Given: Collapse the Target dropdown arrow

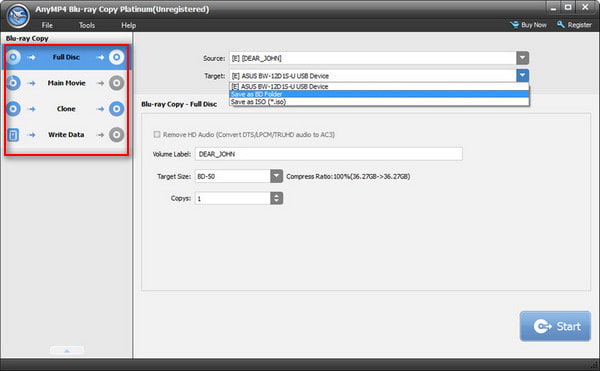Looking at the screenshot, I should pyautogui.click(x=522, y=75).
